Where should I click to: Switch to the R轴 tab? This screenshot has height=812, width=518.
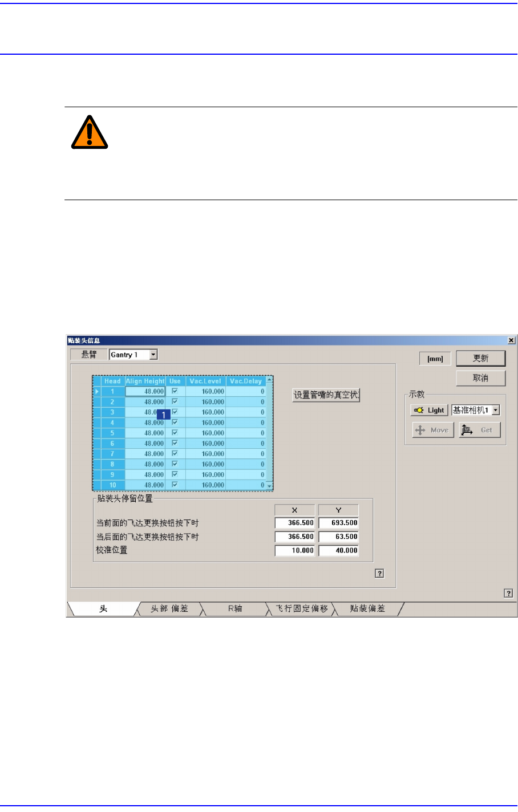[236, 608]
